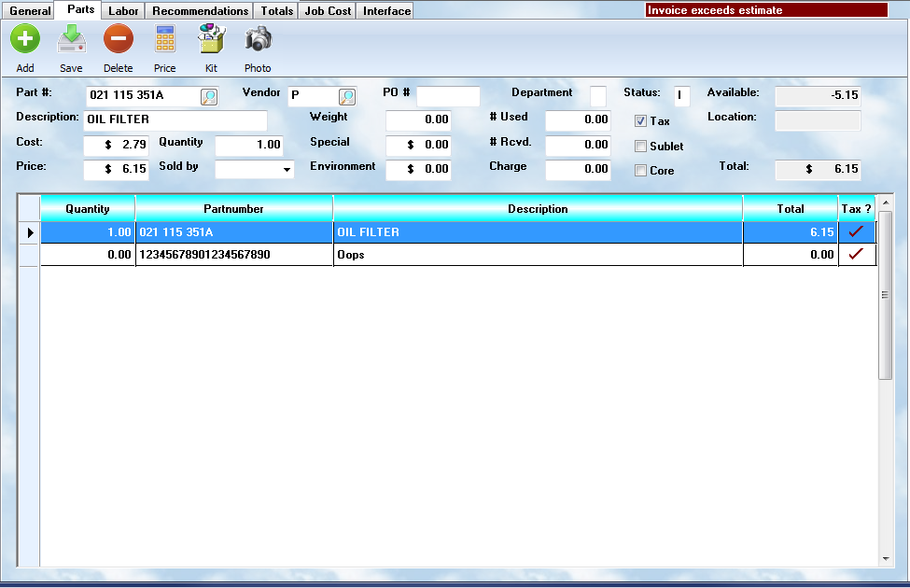Viewport: 910px width, 588px height.
Task: Click scrollbar down arrow in parts grid
Action: (886, 558)
